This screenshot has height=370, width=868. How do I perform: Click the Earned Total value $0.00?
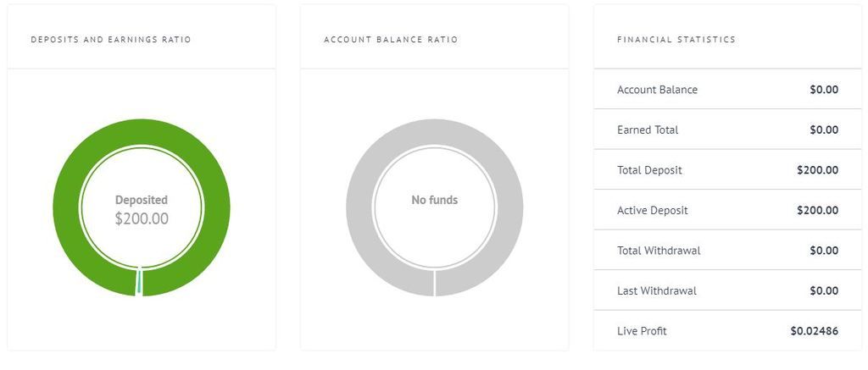[x=824, y=130]
